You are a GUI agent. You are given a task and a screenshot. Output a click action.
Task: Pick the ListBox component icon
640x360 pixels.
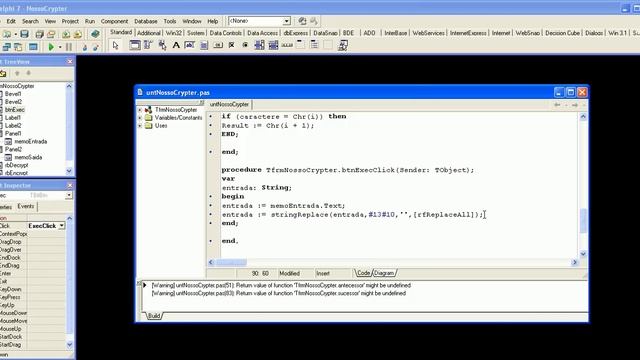point(259,45)
